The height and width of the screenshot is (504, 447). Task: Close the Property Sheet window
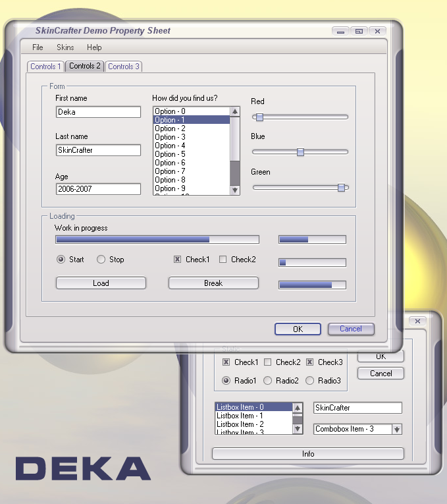click(377, 32)
